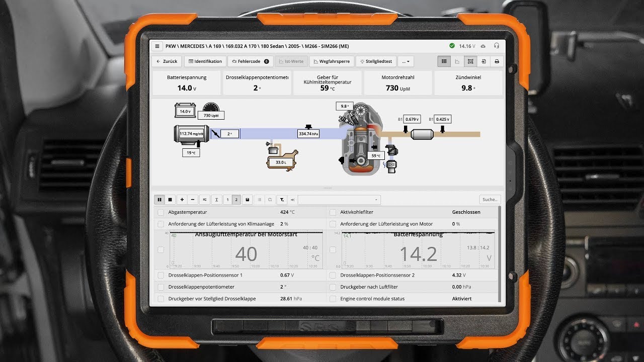The width and height of the screenshot is (644, 362).
Task: Click the text height toggle icon
Action: coord(216,200)
